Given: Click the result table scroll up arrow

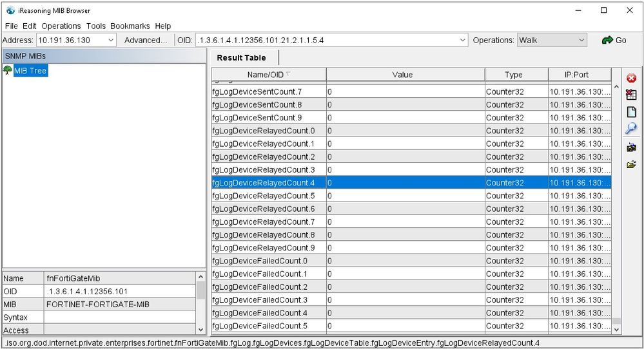Looking at the screenshot, I should coord(616,87).
